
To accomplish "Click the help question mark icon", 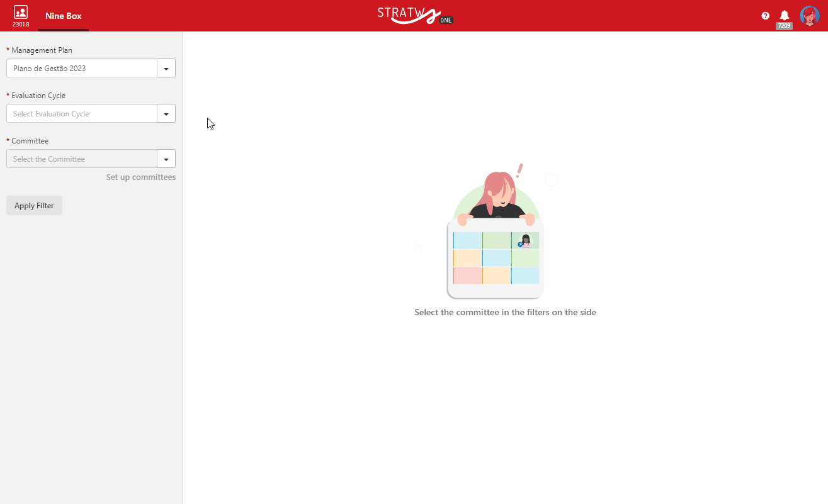I will (766, 16).
